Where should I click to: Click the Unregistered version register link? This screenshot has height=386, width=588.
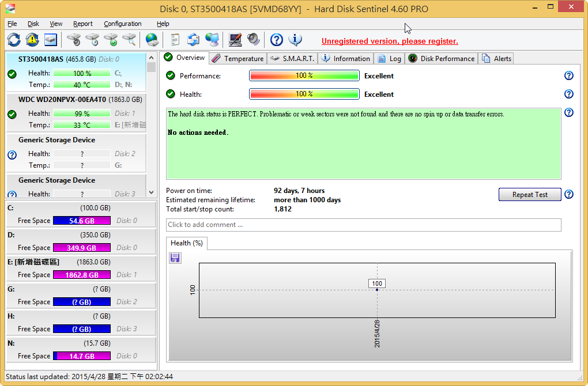[x=390, y=41]
